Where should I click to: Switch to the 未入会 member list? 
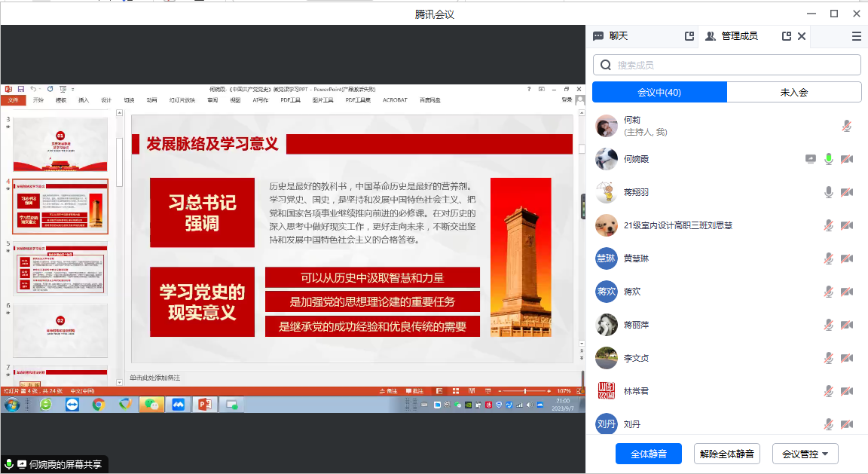pyautogui.click(x=793, y=92)
